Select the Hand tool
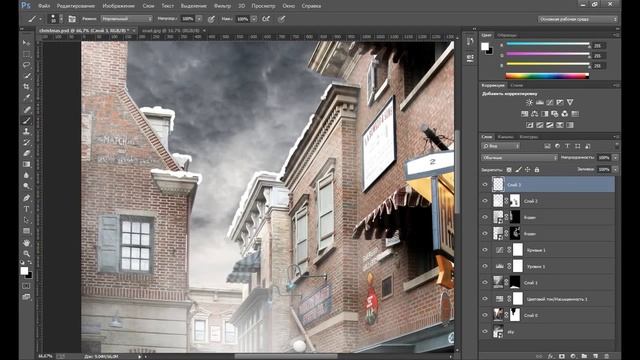The image size is (640, 360). coord(27,242)
